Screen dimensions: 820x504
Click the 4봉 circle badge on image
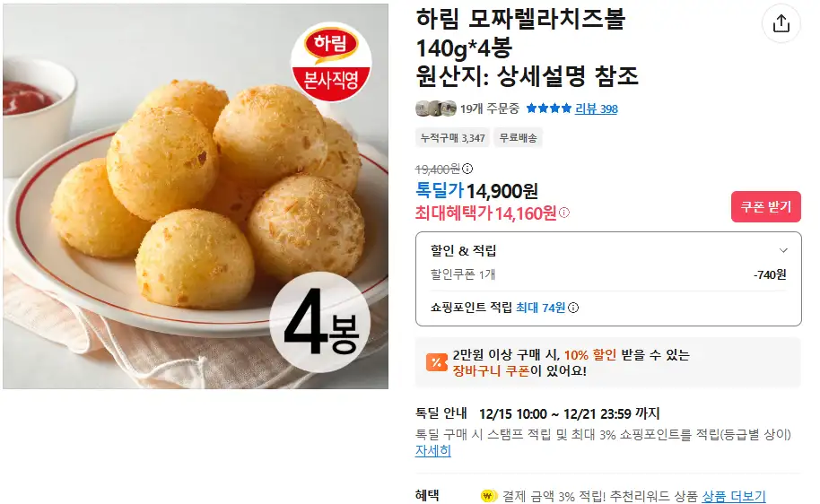pyautogui.click(x=320, y=322)
